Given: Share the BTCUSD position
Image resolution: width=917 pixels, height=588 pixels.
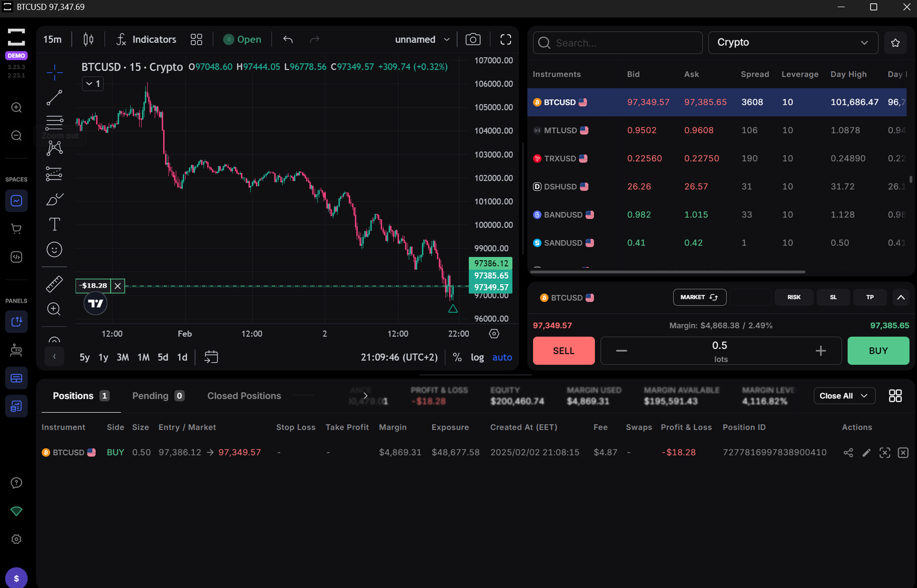Looking at the screenshot, I should [848, 453].
